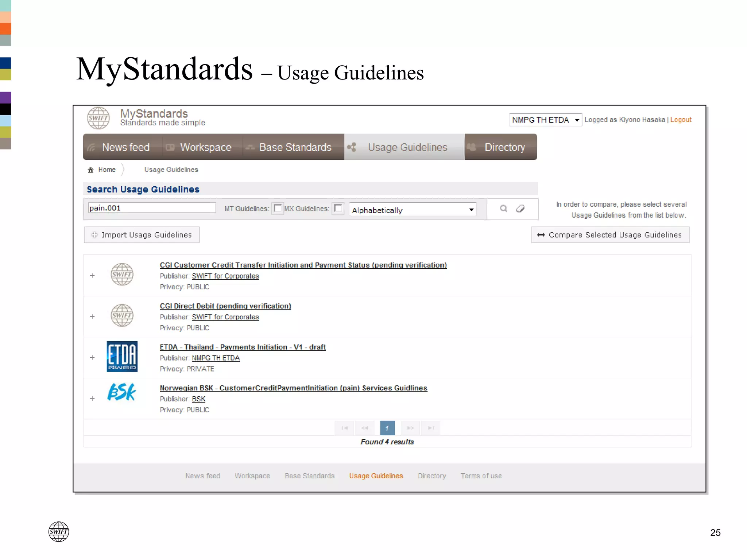The height and width of the screenshot is (560, 747).
Task: Go to previous page of results
Action: pos(364,428)
